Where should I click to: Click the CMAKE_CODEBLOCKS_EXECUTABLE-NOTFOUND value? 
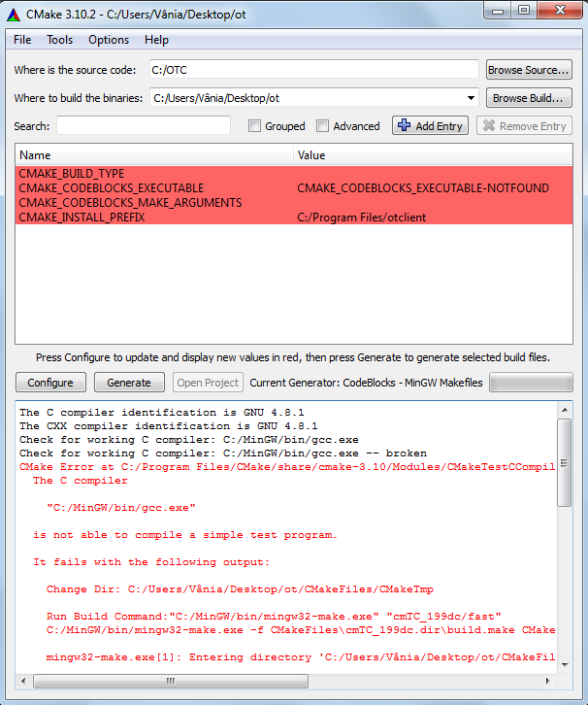tap(423, 188)
